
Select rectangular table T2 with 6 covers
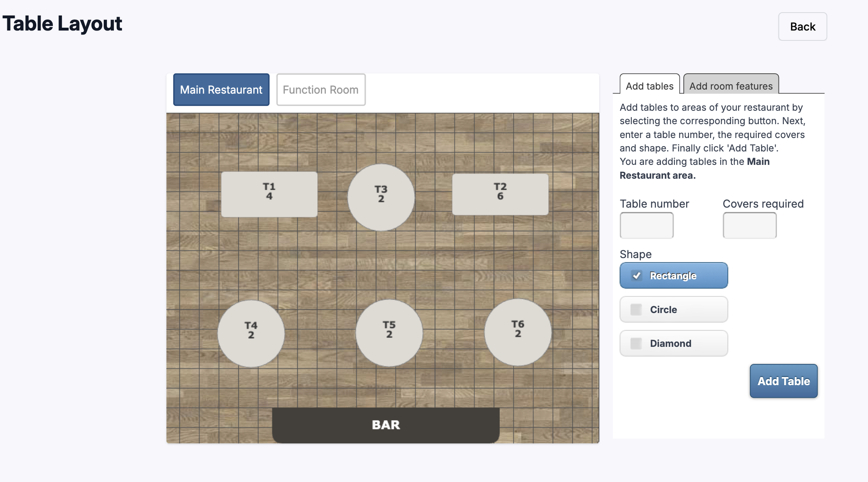tap(500, 194)
